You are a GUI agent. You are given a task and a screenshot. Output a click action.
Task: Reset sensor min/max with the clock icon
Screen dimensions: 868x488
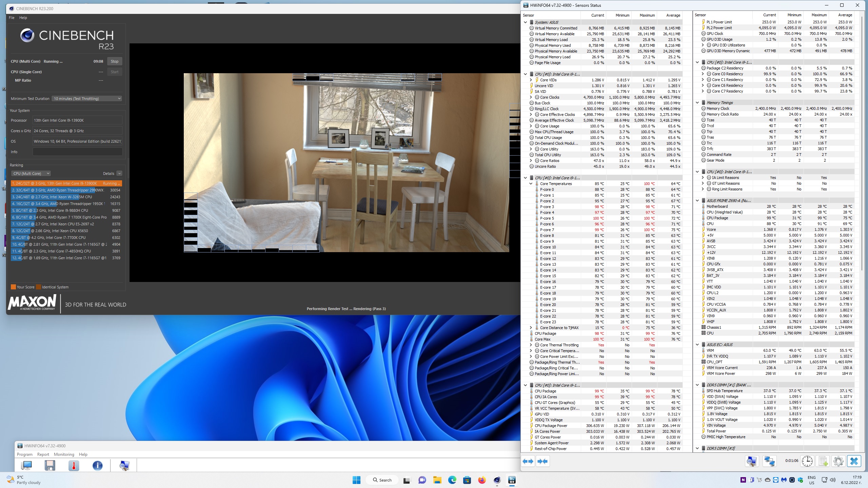pyautogui.click(x=807, y=461)
